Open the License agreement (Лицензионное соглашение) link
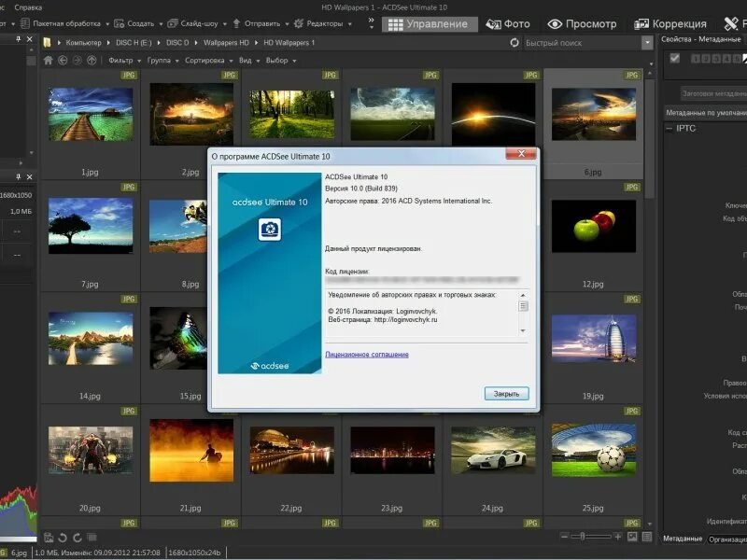Viewport: 747px width, 560px height. (x=367, y=355)
